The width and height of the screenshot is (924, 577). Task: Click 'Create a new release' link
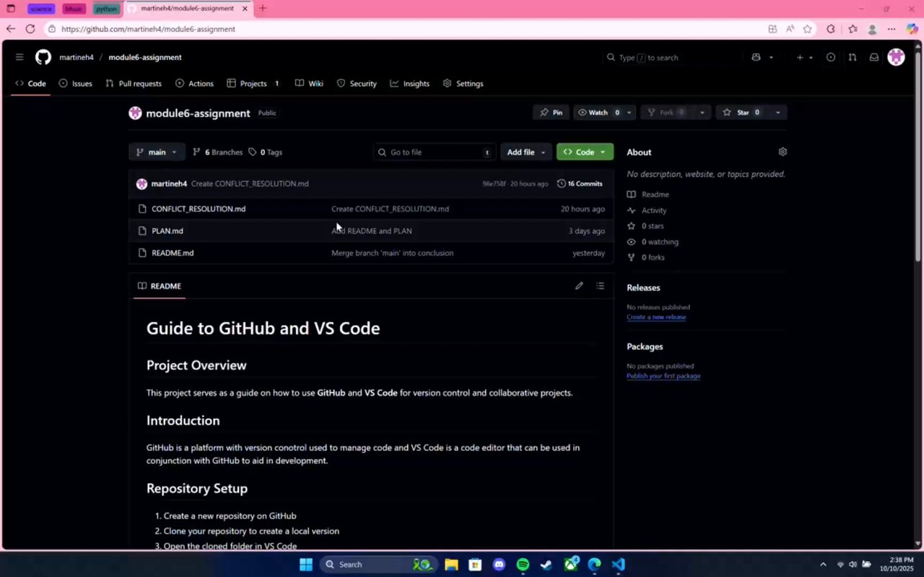click(656, 317)
